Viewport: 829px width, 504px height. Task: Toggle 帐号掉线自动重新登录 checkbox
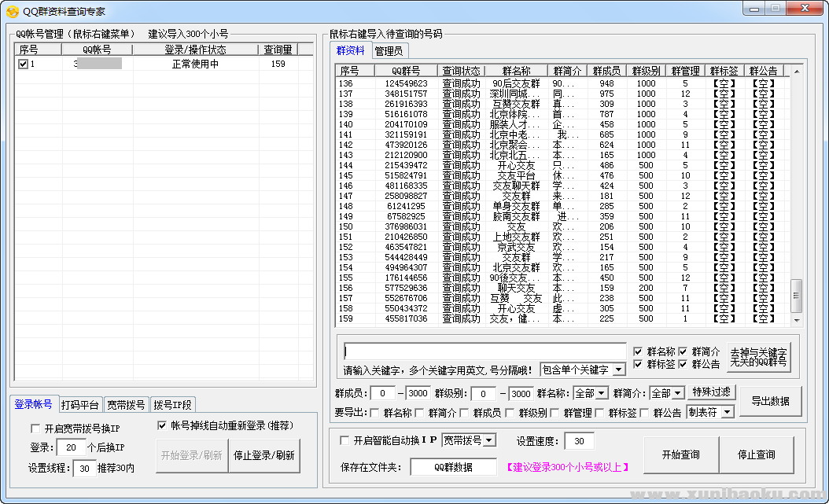coord(162,425)
